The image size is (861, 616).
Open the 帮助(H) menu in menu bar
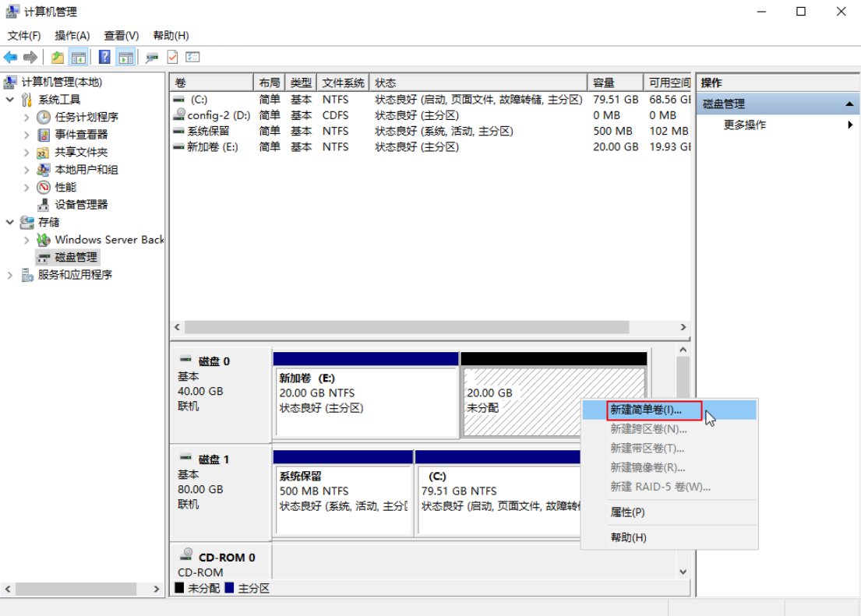[171, 36]
